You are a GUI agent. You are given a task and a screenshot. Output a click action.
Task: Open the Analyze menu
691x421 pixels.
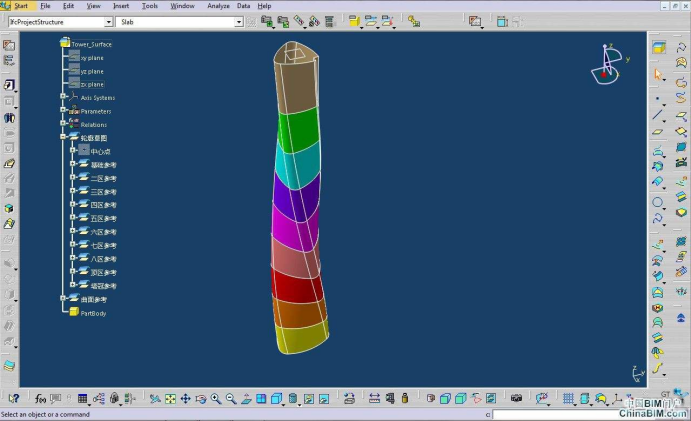point(217,6)
